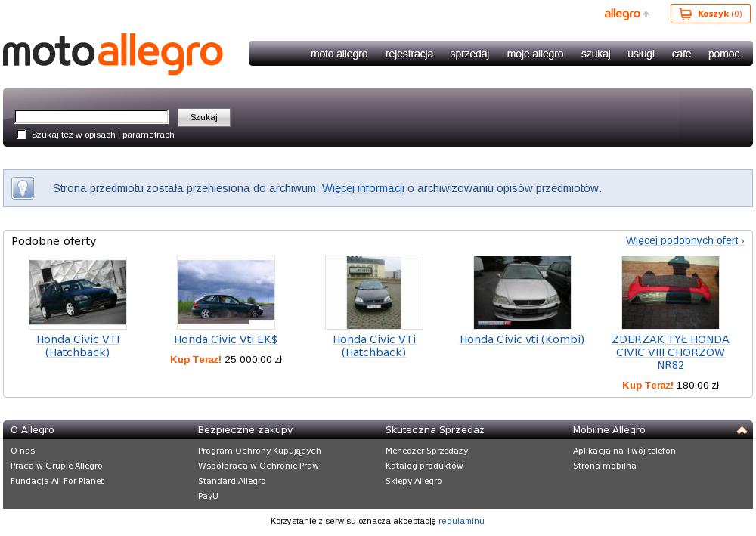This screenshot has width=756, height=536.
Task: Open Honda Civic VTi (Hatchback) third offer link
Action: pyautogui.click(x=374, y=346)
